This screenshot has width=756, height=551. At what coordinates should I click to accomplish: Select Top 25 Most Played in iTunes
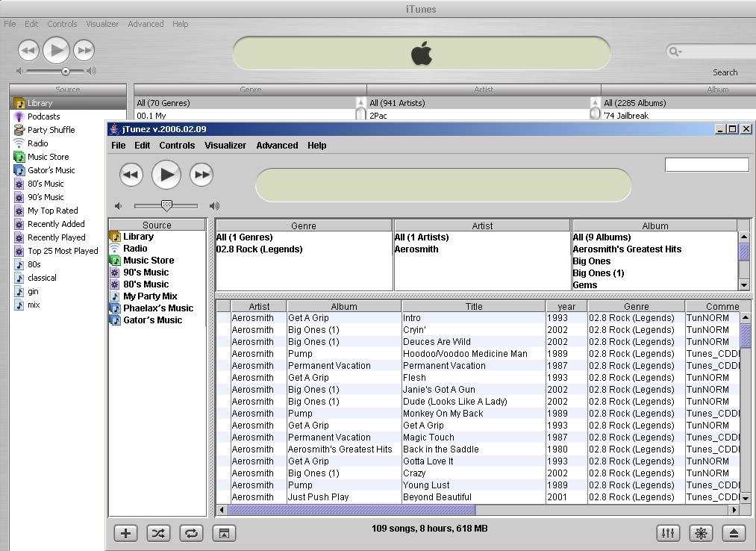tap(63, 251)
